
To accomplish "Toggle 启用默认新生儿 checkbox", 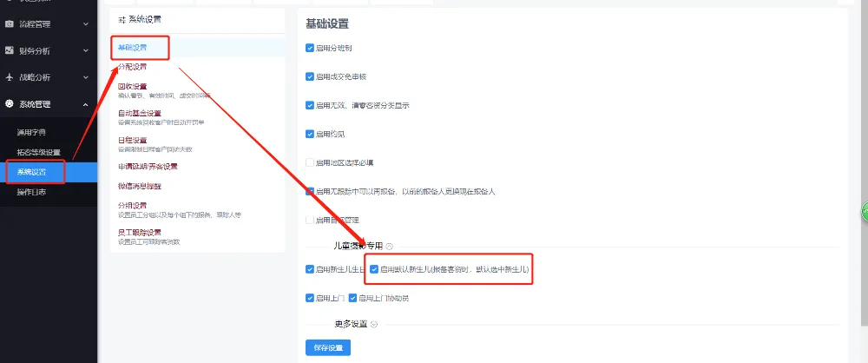I will (374, 269).
